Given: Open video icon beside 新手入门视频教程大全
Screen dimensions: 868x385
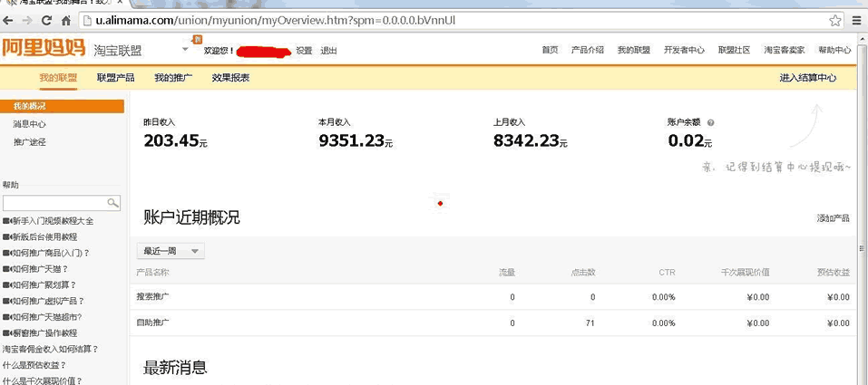Looking at the screenshot, I should 7,221.
